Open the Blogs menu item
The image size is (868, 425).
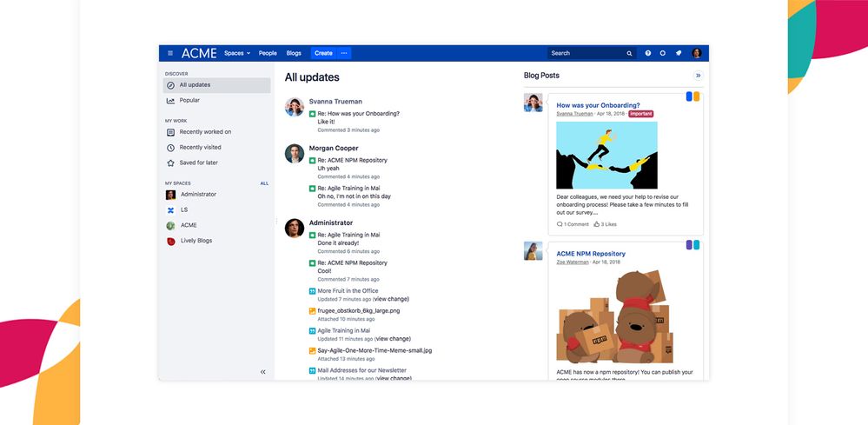[294, 53]
